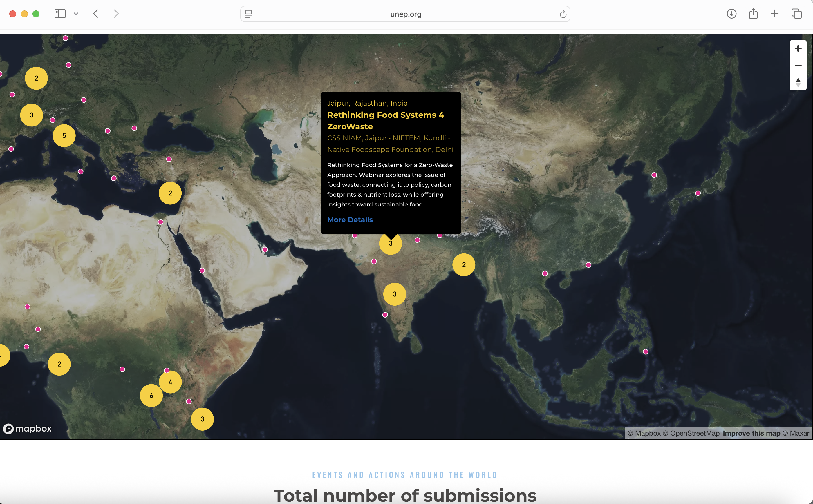Toggle the Safari sidebar icon
The width and height of the screenshot is (813, 504).
pyautogui.click(x=60, y=14)
